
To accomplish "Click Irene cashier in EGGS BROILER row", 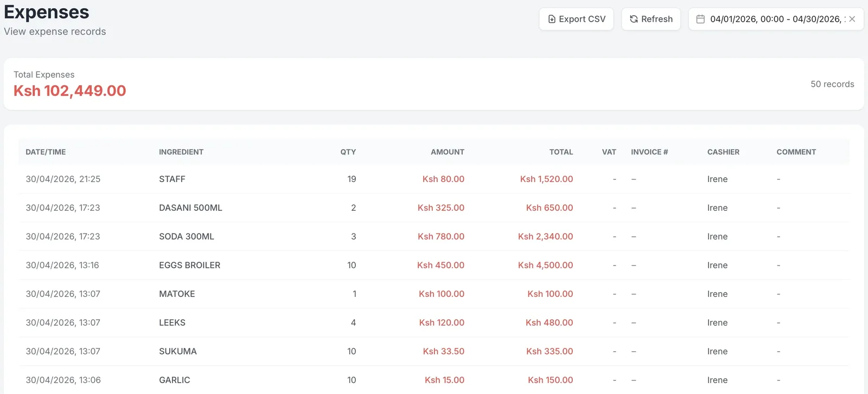I will pos(717,265).
